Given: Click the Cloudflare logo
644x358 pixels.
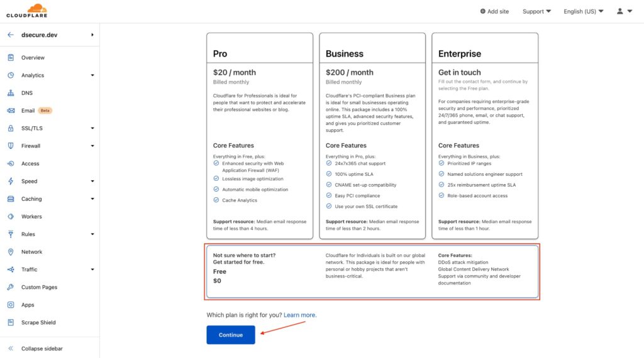Looking at the screenshot, I should pos(26,11).
